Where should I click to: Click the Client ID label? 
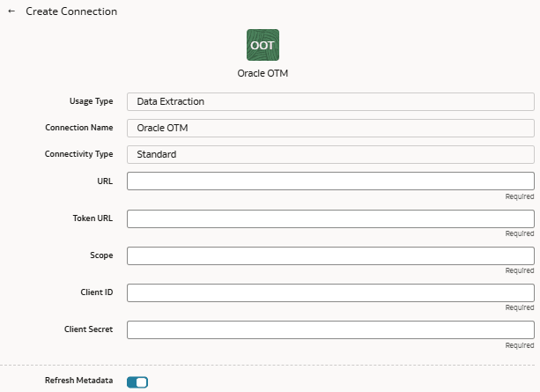click(x=97, y=292)
